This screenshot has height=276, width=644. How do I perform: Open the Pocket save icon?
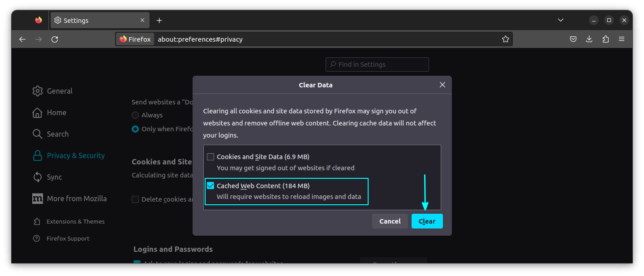point(573,39)
